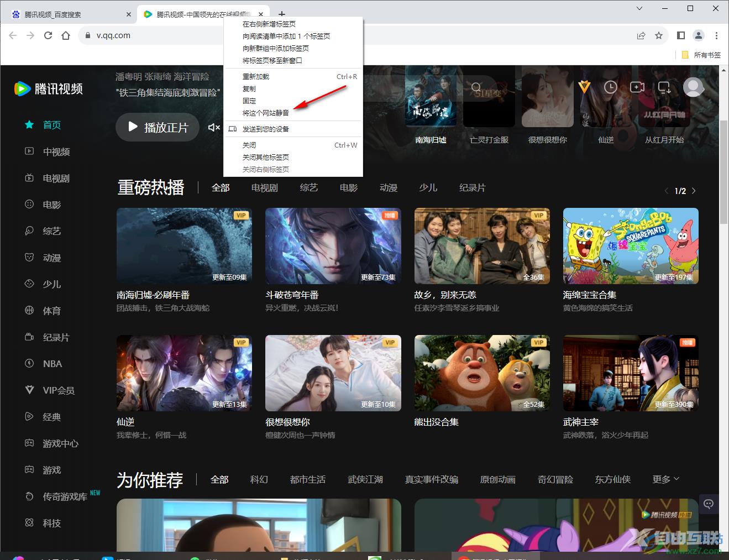The height and width of the screenshot is (560, 729).
Task: Open the 少儿 sidebar section
Action: (43, 284)
